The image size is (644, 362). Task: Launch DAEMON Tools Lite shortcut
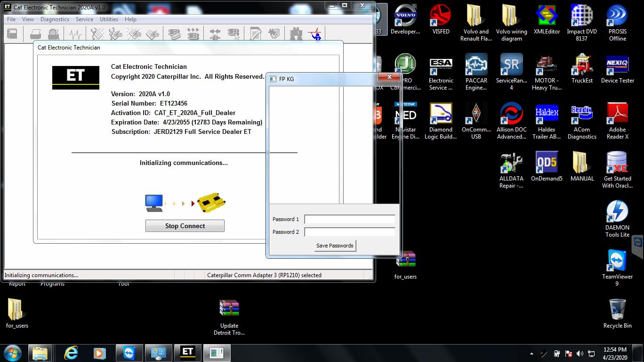[618, 219]
